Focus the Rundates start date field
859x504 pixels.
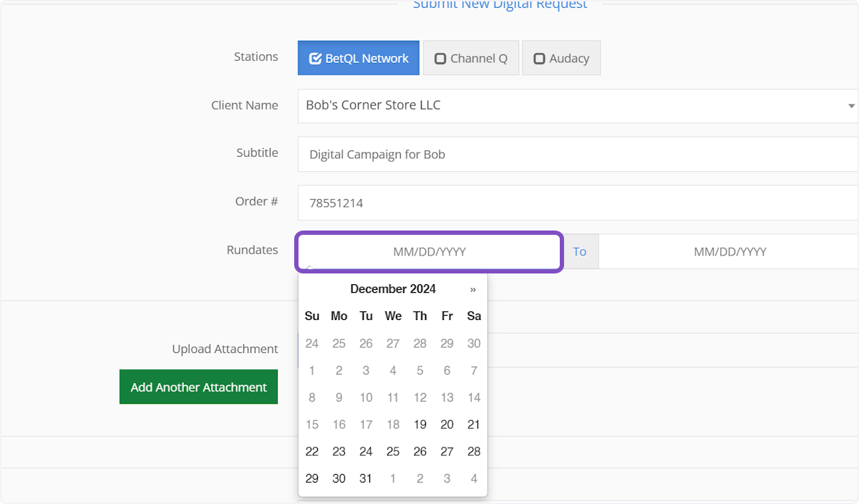(429, 252)
